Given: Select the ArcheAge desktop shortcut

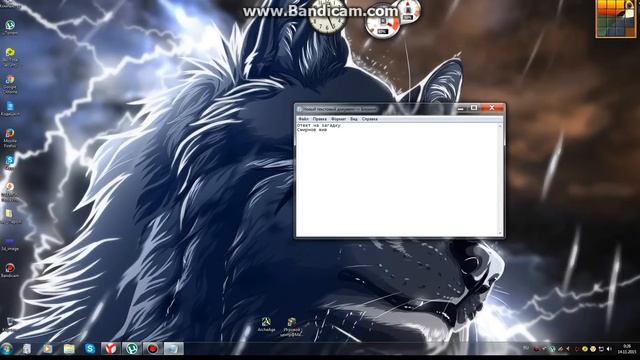Looking at the screenshot, I should (267, 324).
